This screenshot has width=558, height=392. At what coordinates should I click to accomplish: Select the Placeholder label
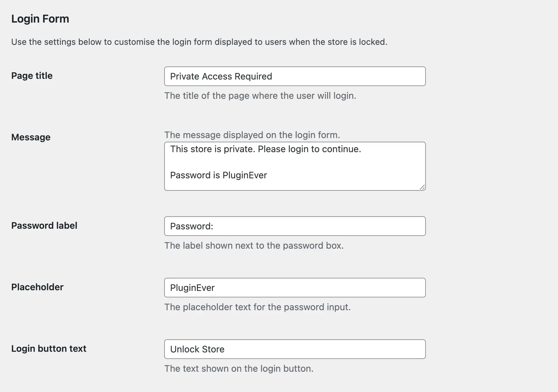point(37,287)
